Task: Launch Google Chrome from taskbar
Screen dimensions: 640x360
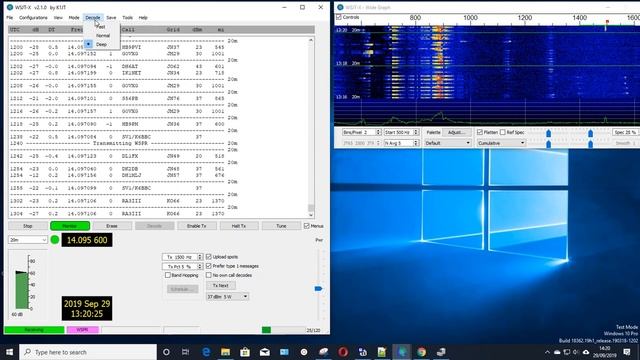Action: click(x=422, y=352)
